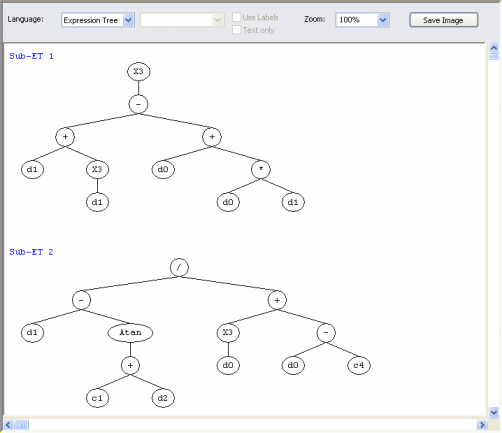Click the vertical scrollbar thumb
Screen dimensions: 502x433
click(x=494, y=57)
